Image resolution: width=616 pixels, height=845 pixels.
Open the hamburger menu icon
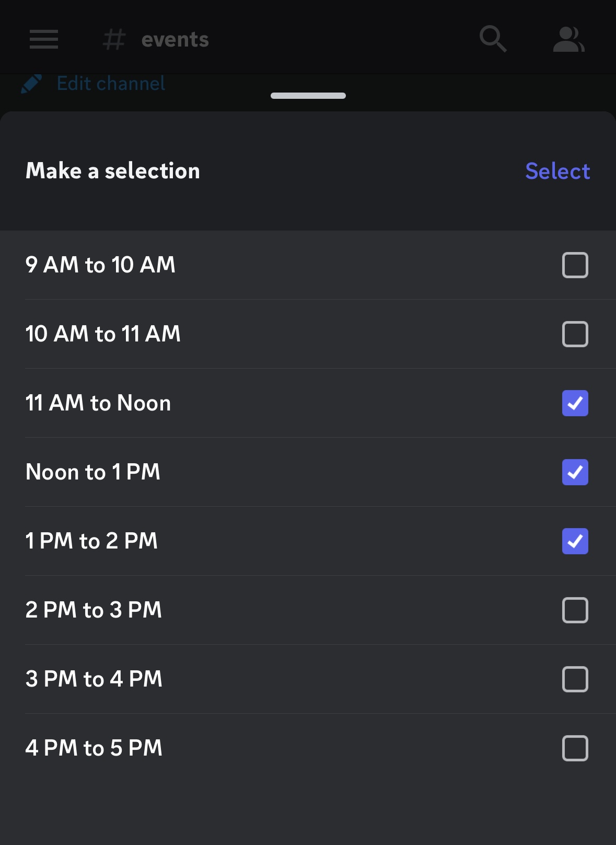click(44, 39)
